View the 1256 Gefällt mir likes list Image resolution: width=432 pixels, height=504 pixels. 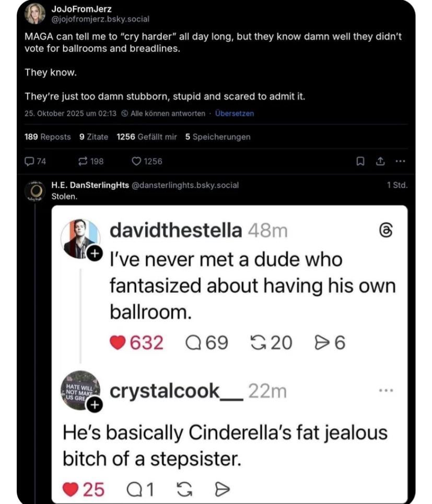pos(147,137)
